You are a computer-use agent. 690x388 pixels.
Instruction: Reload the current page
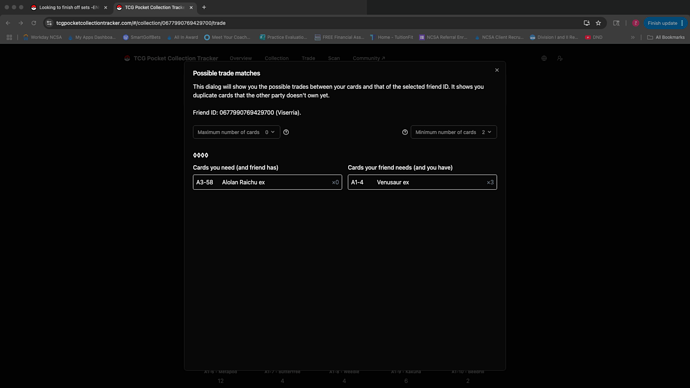pyautogui.click(x=34, y=23)
